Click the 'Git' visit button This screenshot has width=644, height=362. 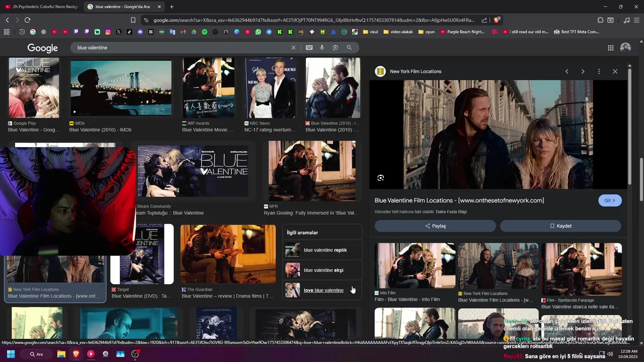pyautogui.click(x=610, y=201)
